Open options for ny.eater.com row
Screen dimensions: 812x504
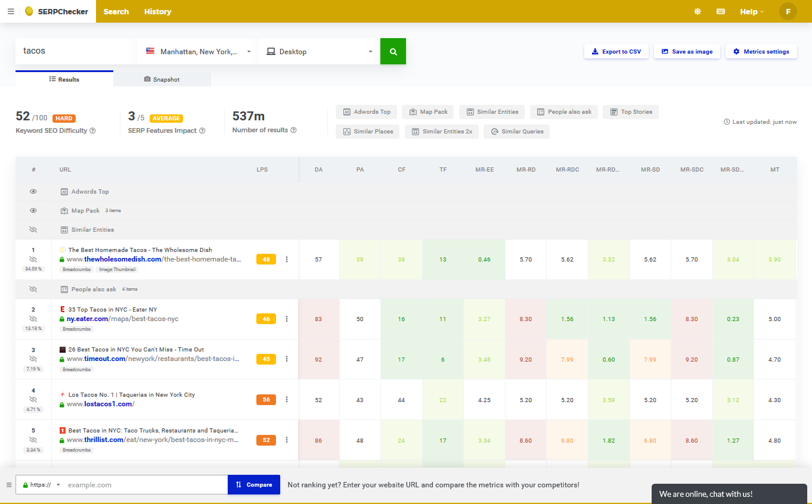click(x=287, y=319)
